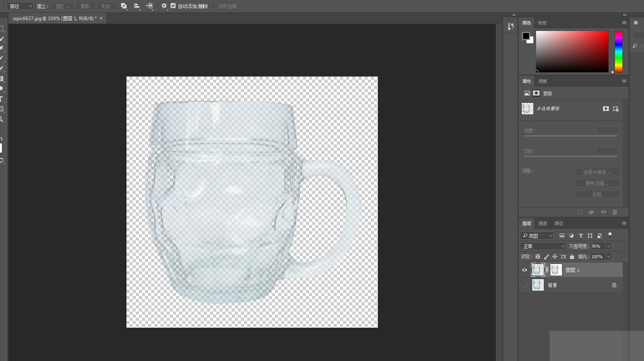Select the pixel mask icon beside 蒙版
Image resolution: width=644 pixels, height=361 pixels.
coord(536,93)
